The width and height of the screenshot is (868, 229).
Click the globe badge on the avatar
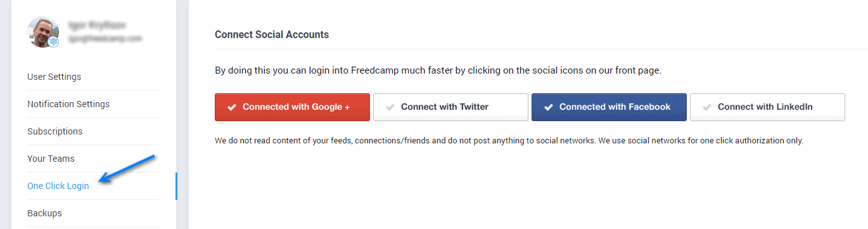54,42
